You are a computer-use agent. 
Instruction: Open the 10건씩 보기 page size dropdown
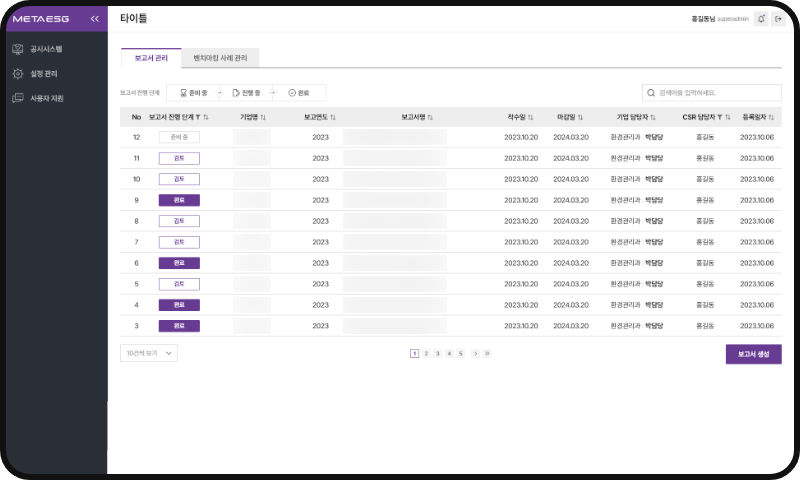tap(148, 353)
